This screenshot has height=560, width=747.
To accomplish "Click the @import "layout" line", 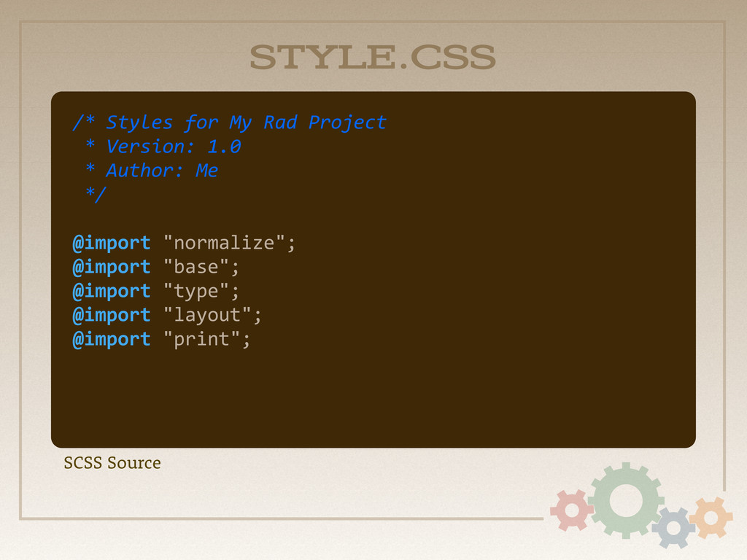I will pyautogui.click(x=167, y=315).
